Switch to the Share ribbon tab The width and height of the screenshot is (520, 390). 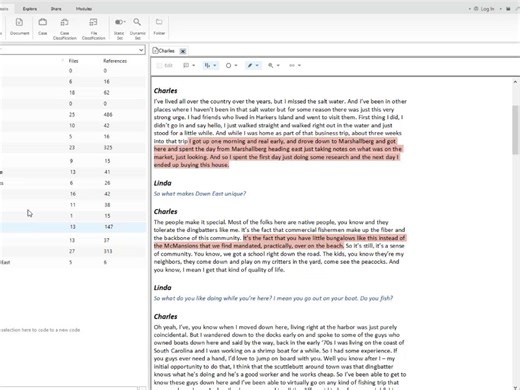[x=56, y=9]
